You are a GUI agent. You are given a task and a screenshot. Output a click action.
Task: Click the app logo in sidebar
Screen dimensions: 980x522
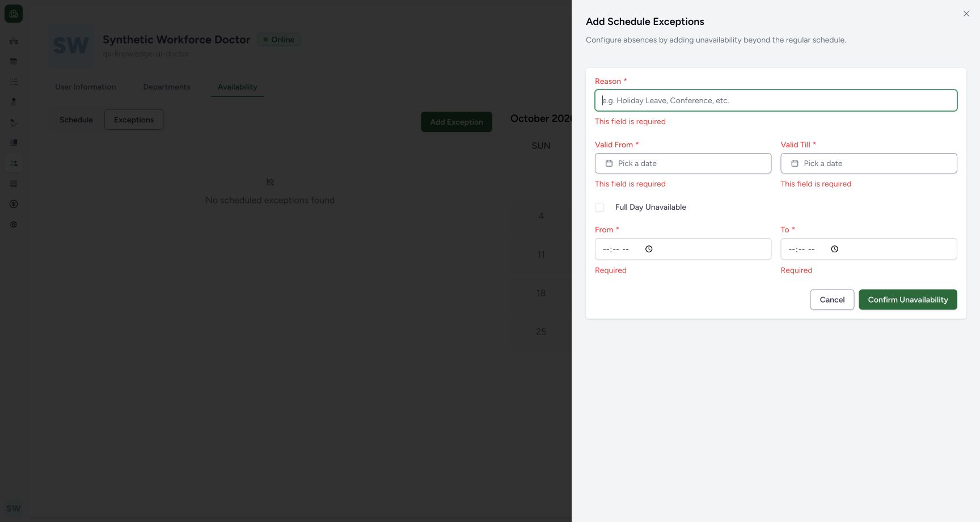[14, 14]
